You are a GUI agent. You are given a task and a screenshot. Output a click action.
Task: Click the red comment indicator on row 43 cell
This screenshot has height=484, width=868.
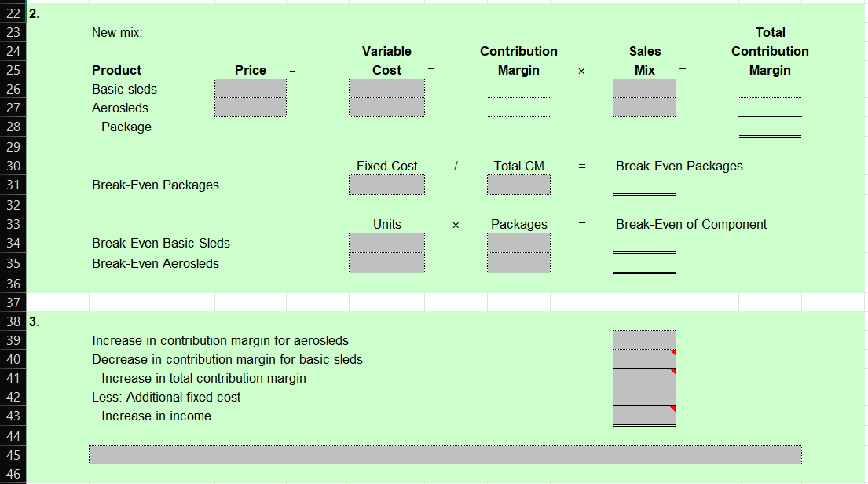coord(673,408)
